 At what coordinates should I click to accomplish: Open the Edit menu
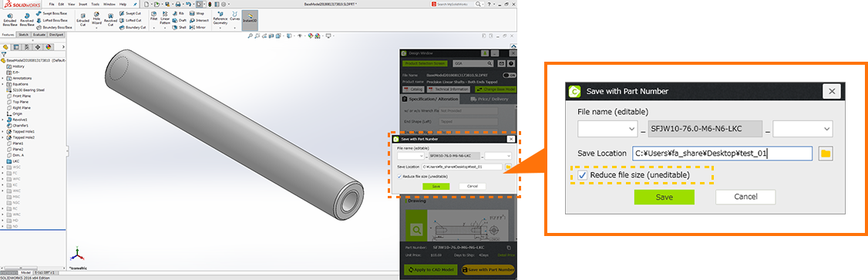pos(61,4)
